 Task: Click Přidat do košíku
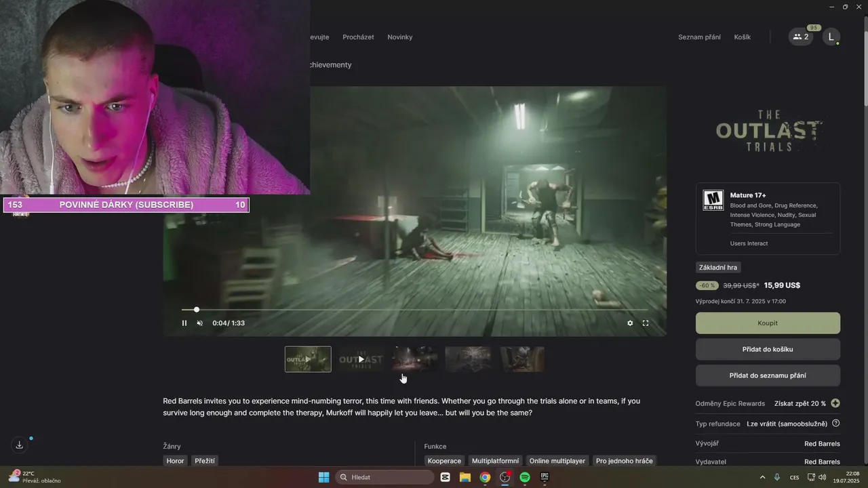click(x=768, y=349)
